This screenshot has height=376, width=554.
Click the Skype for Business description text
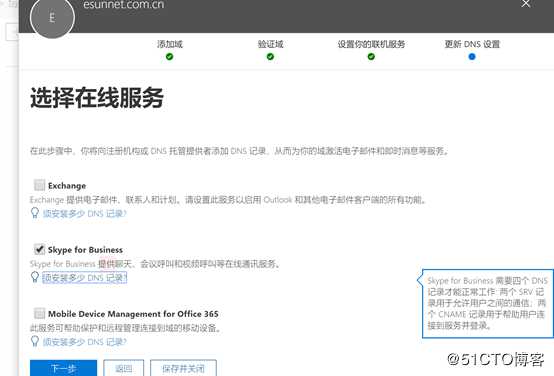point(155,264)
